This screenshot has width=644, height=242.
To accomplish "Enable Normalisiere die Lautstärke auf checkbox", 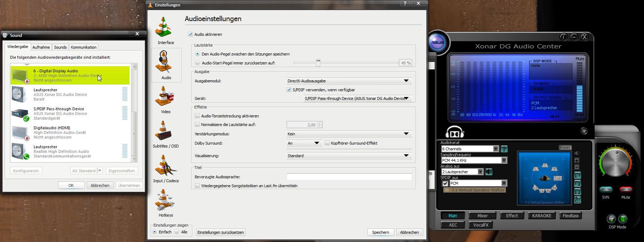I will point(197,125).
